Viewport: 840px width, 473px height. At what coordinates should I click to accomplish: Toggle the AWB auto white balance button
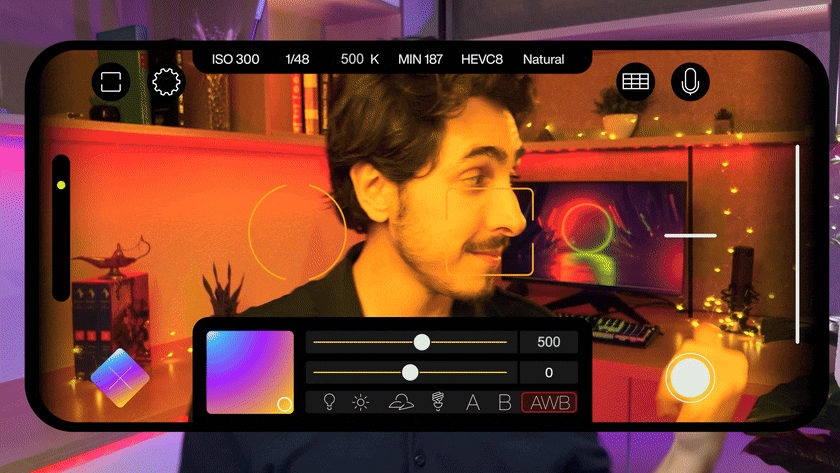point(549,402)
